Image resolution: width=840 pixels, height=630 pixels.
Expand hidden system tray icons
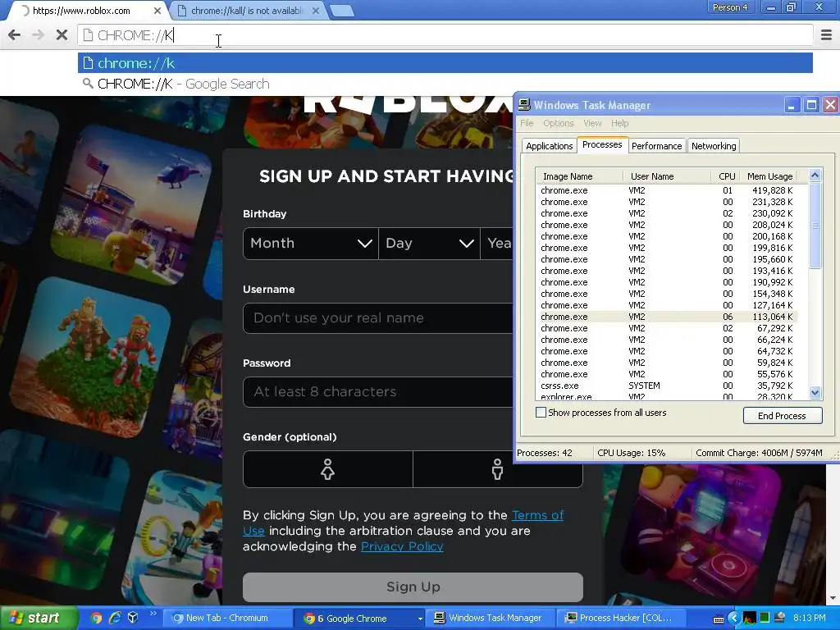click(734, 619)
